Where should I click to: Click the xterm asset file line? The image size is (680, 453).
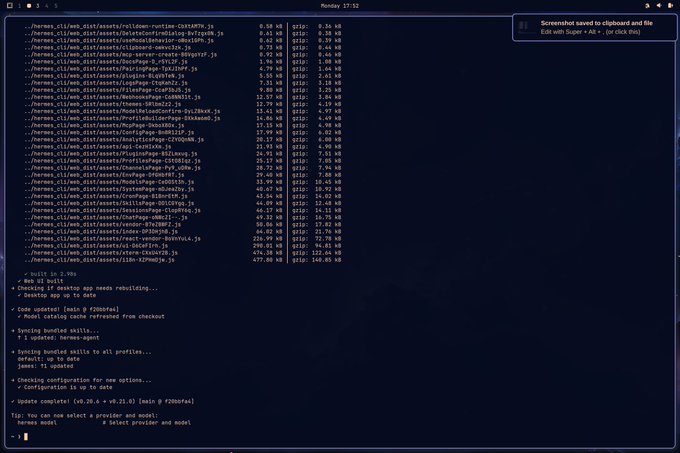pyautogui.click(x=101, y=253)
